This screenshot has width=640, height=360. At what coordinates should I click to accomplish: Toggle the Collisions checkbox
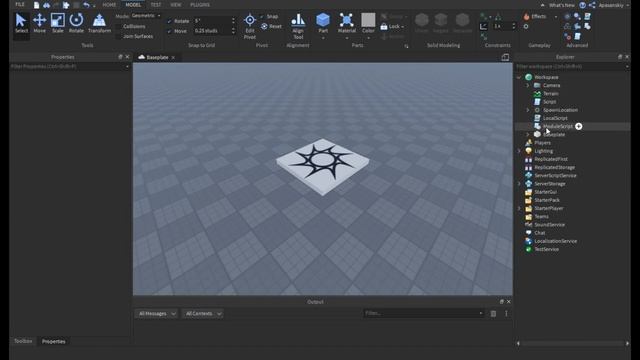click(119, 27)
